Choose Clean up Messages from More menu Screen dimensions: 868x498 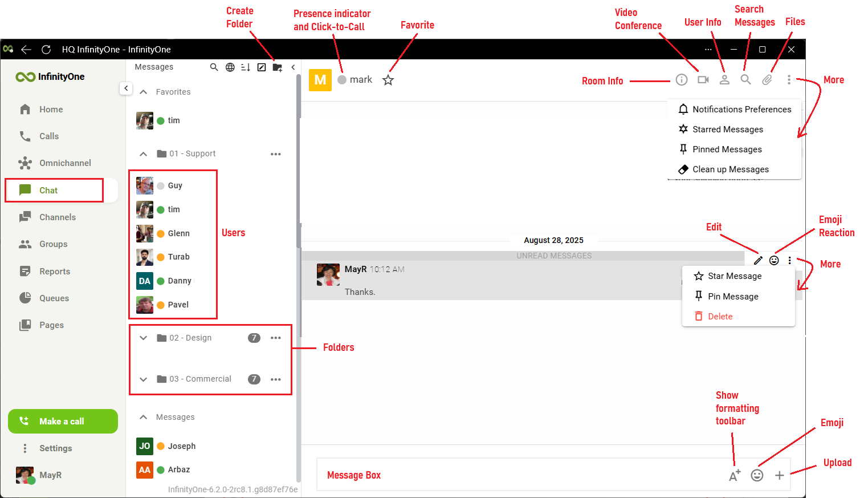(x=735, y=169)
